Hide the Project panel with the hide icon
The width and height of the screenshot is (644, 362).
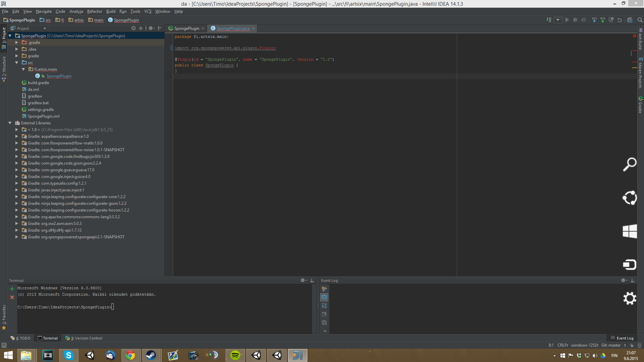(x=160, y=28)
